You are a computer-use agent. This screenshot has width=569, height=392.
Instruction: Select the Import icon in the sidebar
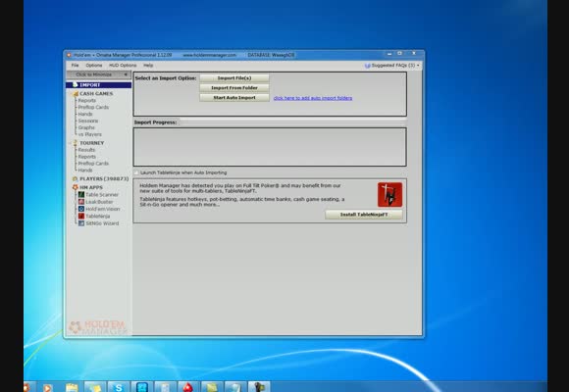(76, 84)
